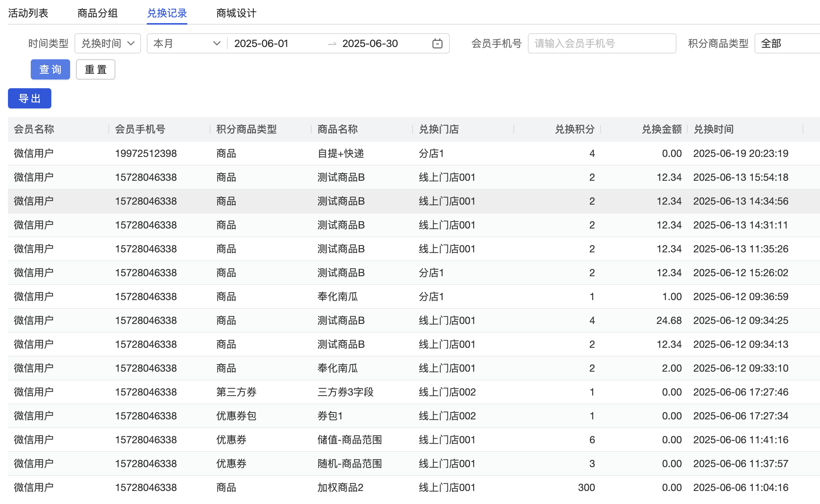
Task: Click the time cell 2025-06-13 15:54:18
Action: coord(741,177)
